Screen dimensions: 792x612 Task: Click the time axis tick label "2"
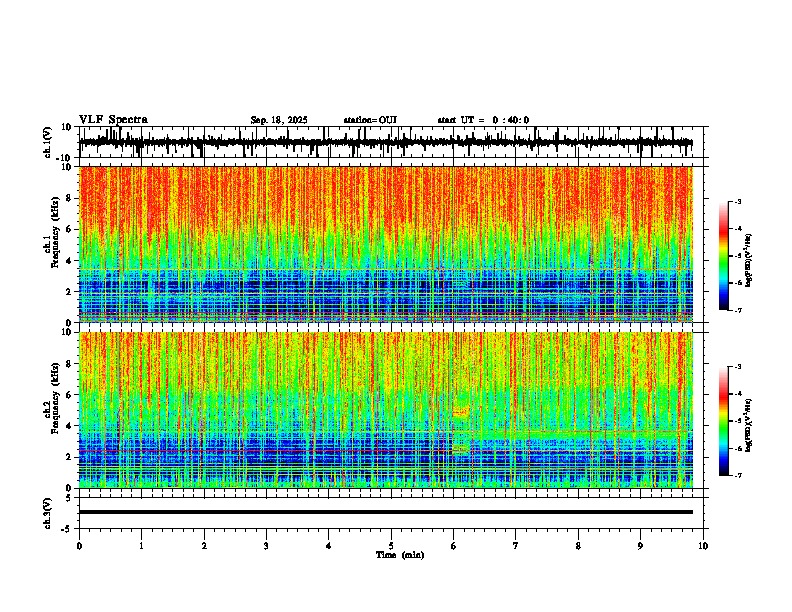[204, 546]
